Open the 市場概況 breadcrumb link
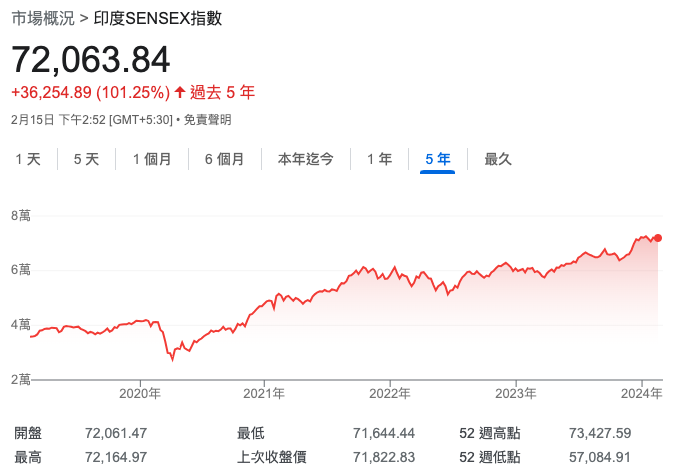 [43, 18]
